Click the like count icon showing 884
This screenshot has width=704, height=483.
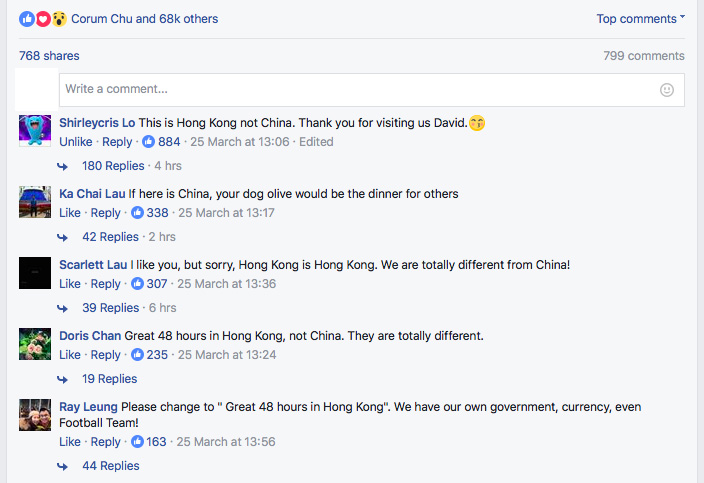(x=148, y=142)
